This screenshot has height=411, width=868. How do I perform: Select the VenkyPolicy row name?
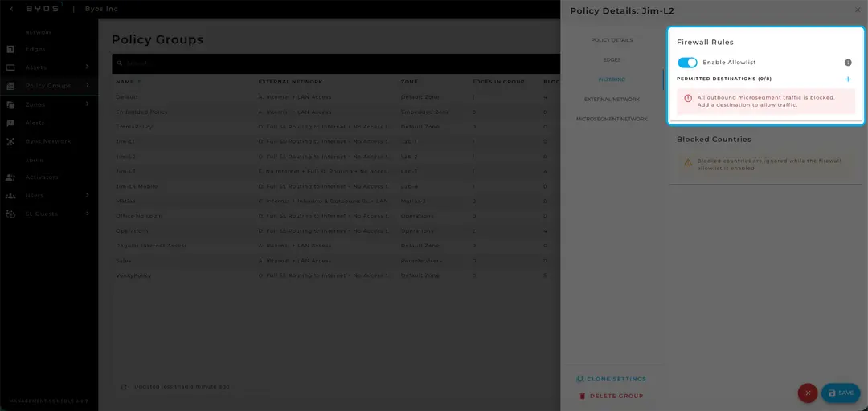(x=133, y=275)
